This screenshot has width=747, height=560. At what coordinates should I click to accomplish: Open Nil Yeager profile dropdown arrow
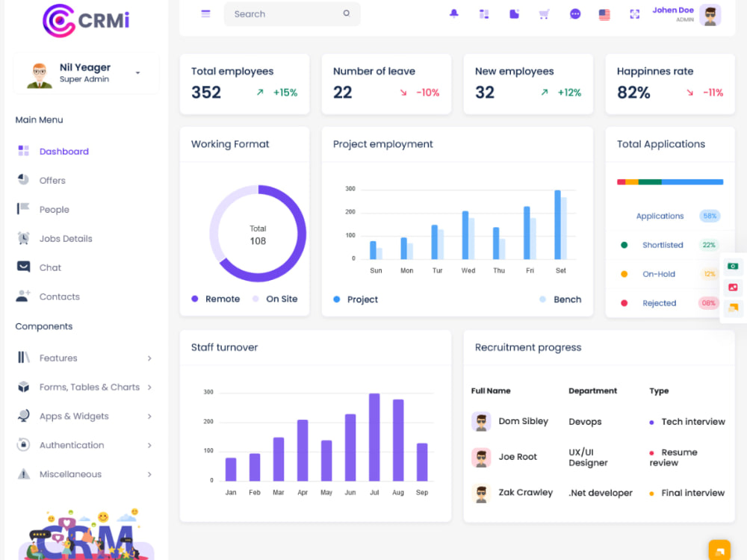tap(137, 73)
